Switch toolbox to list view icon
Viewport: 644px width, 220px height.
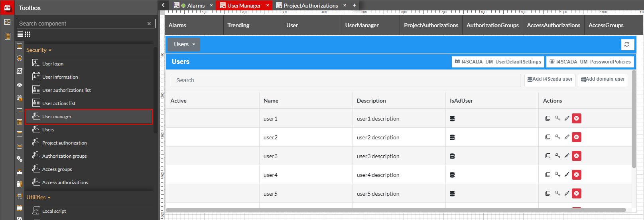pos(20,34)
